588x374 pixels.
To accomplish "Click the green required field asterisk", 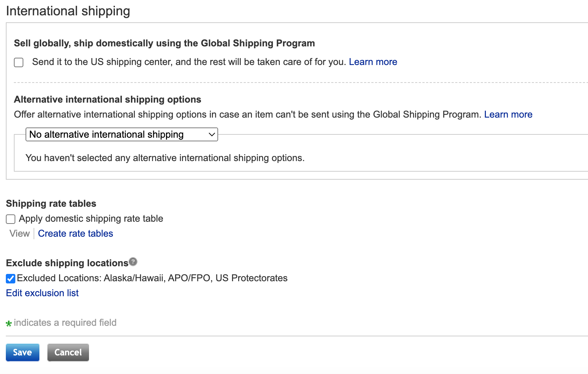I will click(9, 323).
